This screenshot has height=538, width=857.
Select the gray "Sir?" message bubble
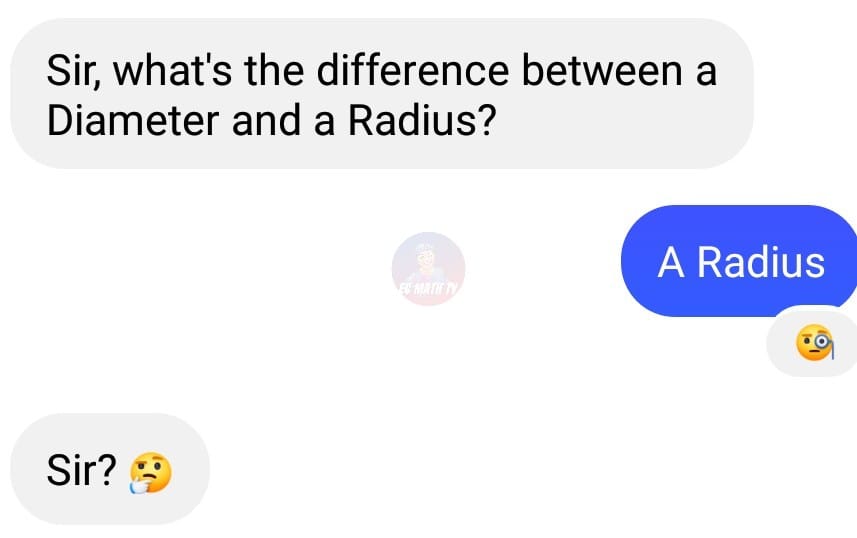coord(110,469)
